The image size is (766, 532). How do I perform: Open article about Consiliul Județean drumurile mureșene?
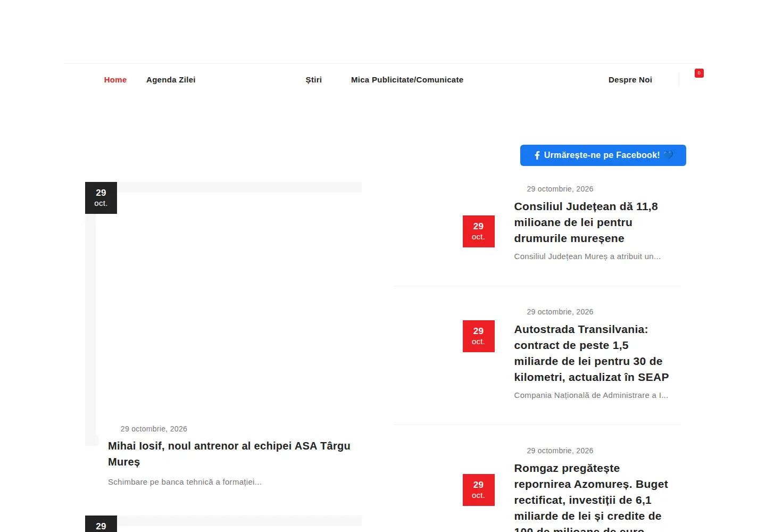[x=586, y=222]
